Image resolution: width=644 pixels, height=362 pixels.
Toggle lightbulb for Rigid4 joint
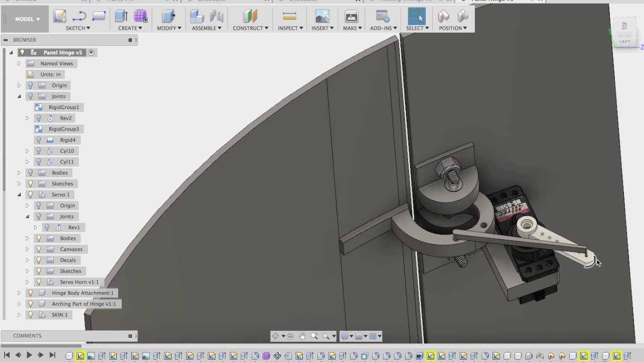point(39,140)
